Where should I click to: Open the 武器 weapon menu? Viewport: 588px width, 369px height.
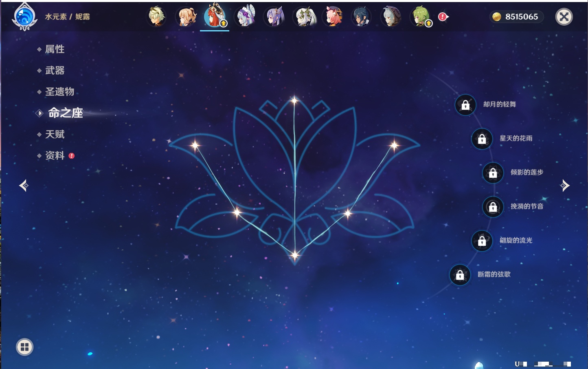pyautogui.click(x=55, y=71)
